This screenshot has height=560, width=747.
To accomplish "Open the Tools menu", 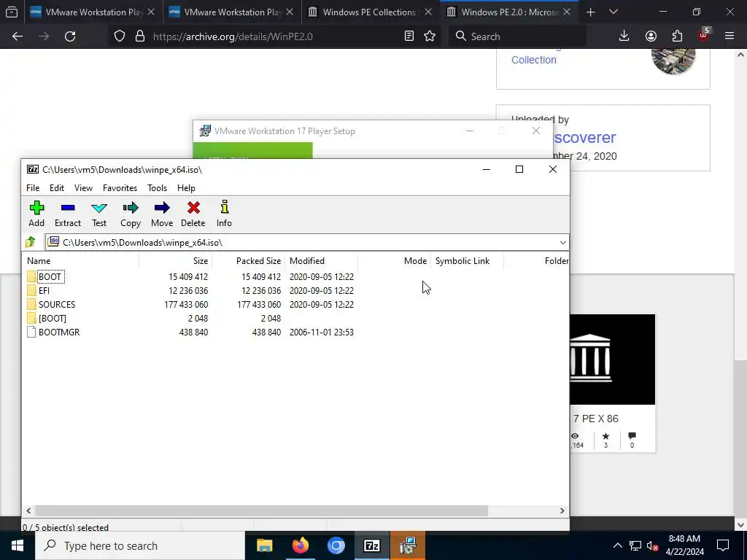I will (x=158, y=188).
